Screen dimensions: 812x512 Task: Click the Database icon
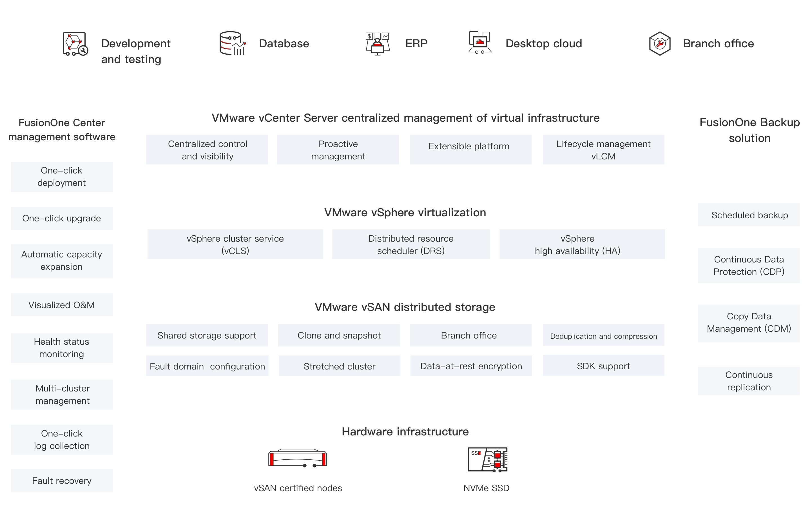[x=233, y=43]
